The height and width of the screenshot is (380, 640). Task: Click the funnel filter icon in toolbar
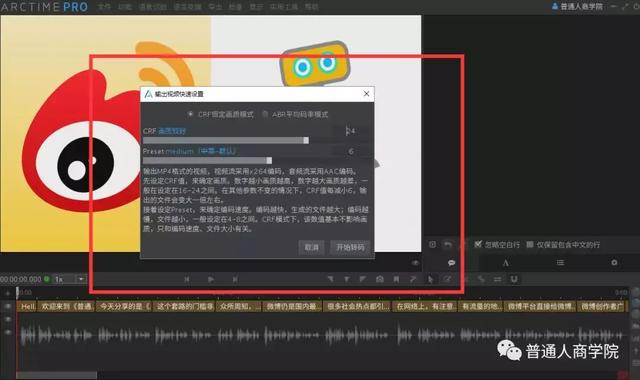(x=347, y=279)
